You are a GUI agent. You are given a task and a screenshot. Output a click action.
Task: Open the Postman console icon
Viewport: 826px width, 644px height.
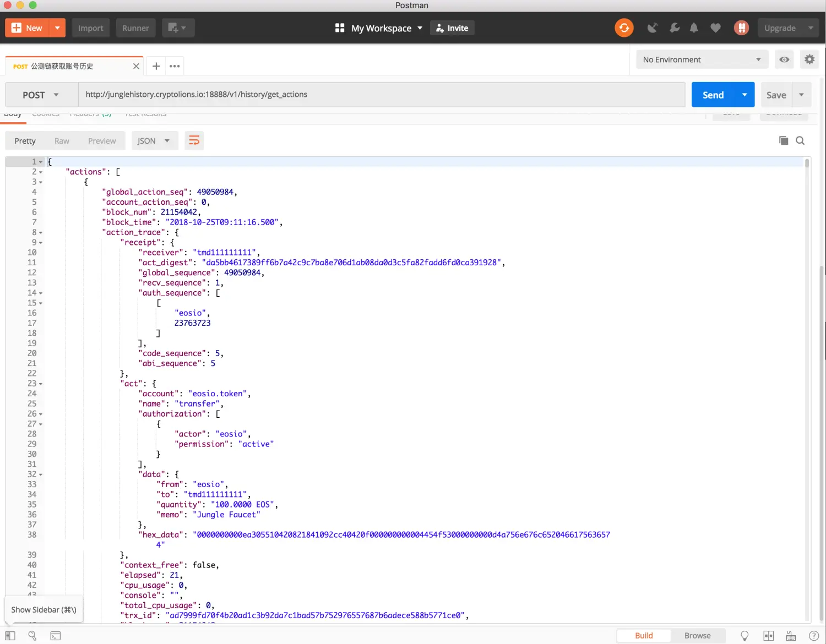[x=56, y=636]
